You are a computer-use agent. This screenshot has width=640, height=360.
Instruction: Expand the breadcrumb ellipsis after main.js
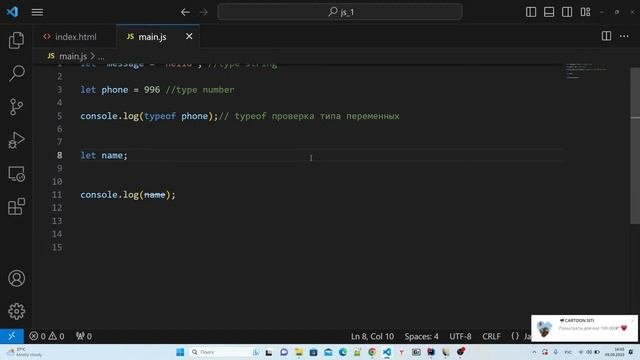click(x=101, y=57)
